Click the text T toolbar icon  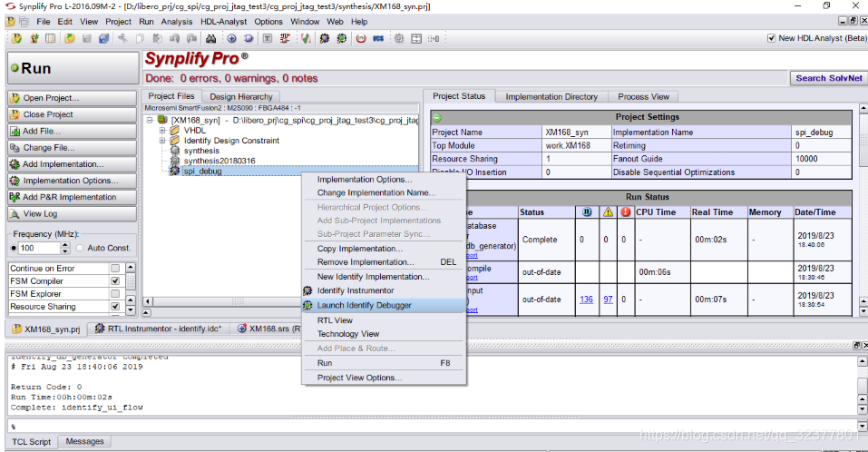[x=268, y=38]
